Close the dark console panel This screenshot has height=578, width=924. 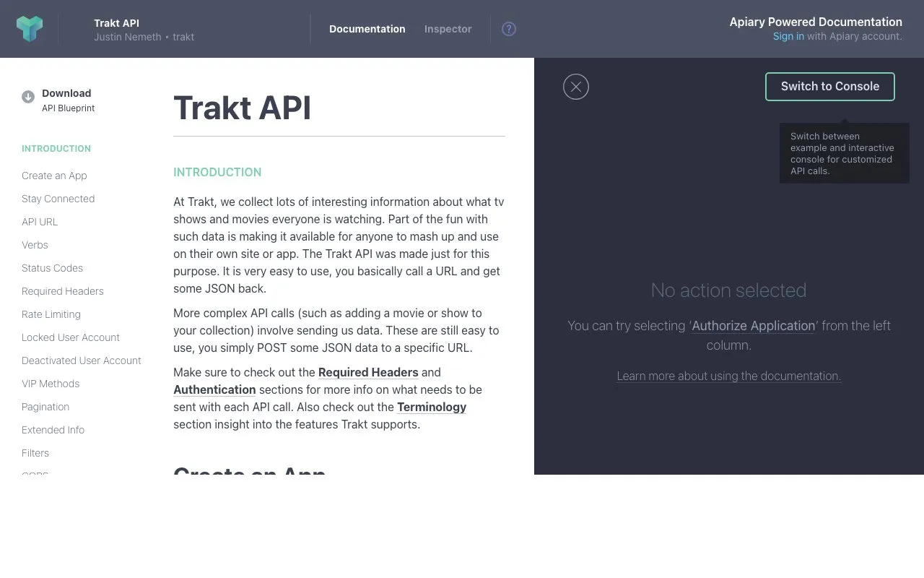pyautogui.click(x=576, y=87)
